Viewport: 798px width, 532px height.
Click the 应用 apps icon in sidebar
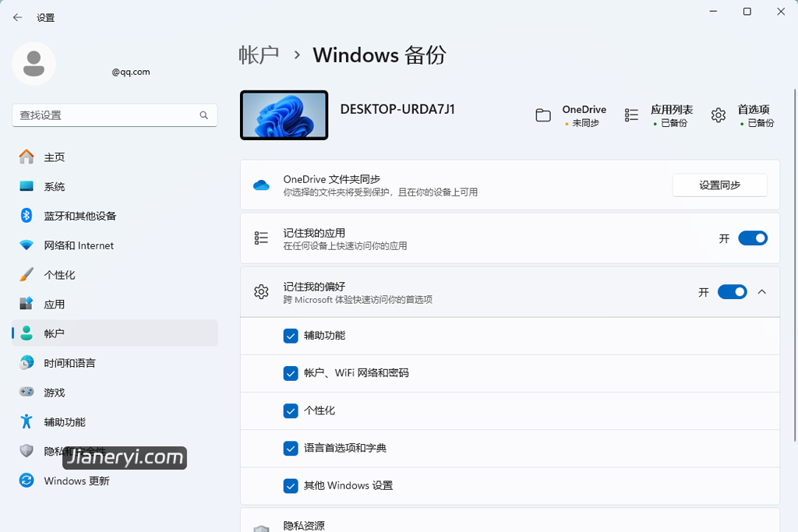point(26,304)
